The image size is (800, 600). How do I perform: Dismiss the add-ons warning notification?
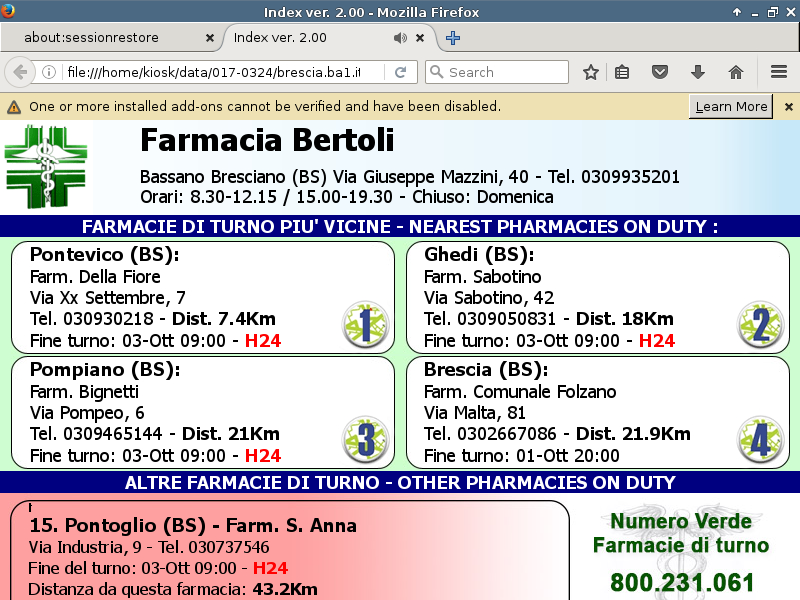[788, 106]
